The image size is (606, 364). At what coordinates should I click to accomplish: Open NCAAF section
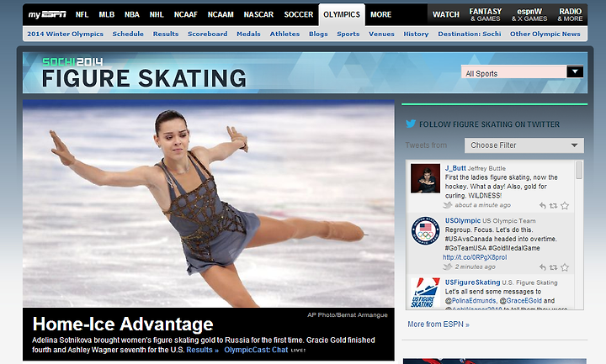pos(185,14)
